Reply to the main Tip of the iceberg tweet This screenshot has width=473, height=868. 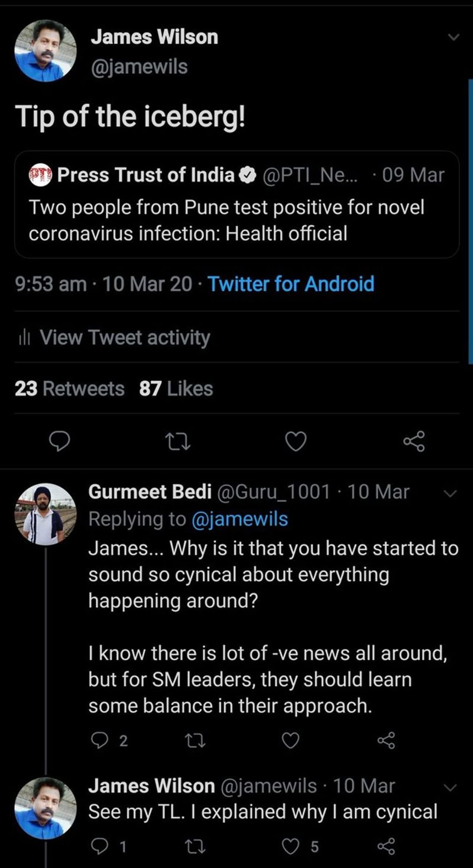(59, 441)
